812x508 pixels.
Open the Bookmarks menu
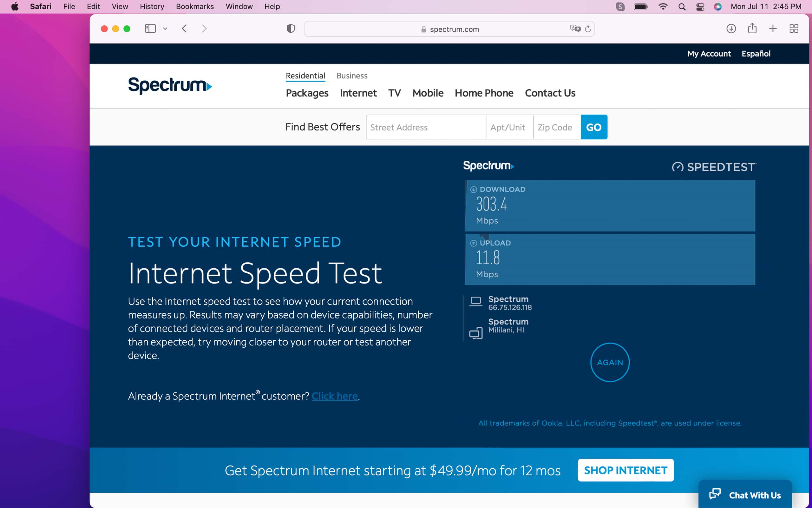tap(195, 6)
